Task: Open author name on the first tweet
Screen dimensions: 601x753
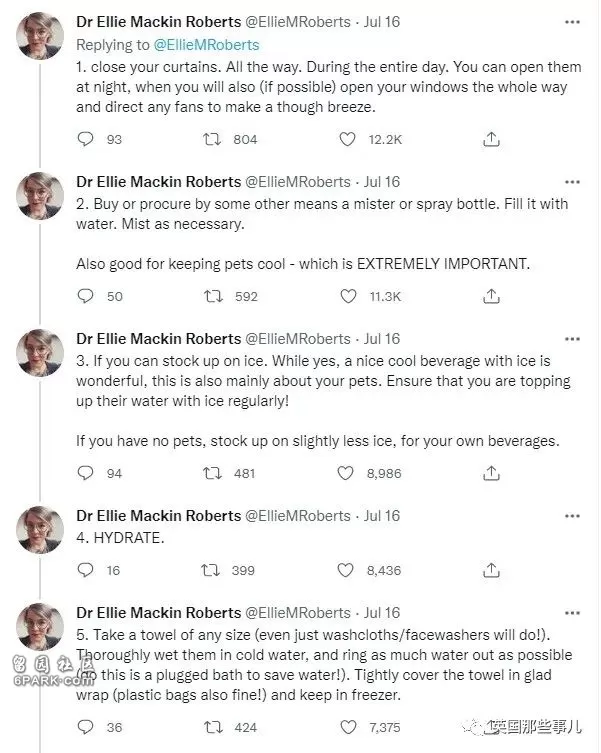Action: coord(159,22)
